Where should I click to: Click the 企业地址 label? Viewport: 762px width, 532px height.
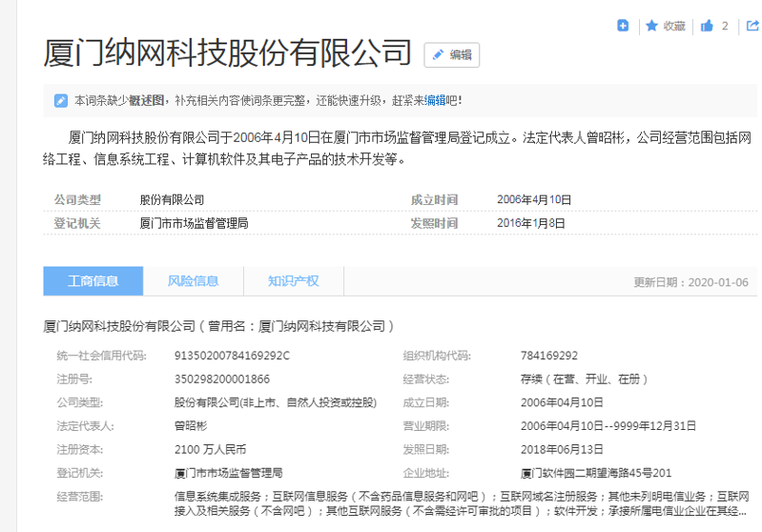pos(425,473)
